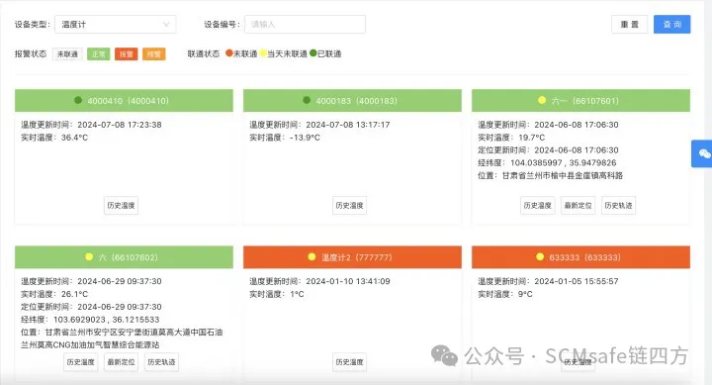Click location text starting 甘肃省兰州市安宁区
Viewport: 712px width, 385px height.
(122, 339)
